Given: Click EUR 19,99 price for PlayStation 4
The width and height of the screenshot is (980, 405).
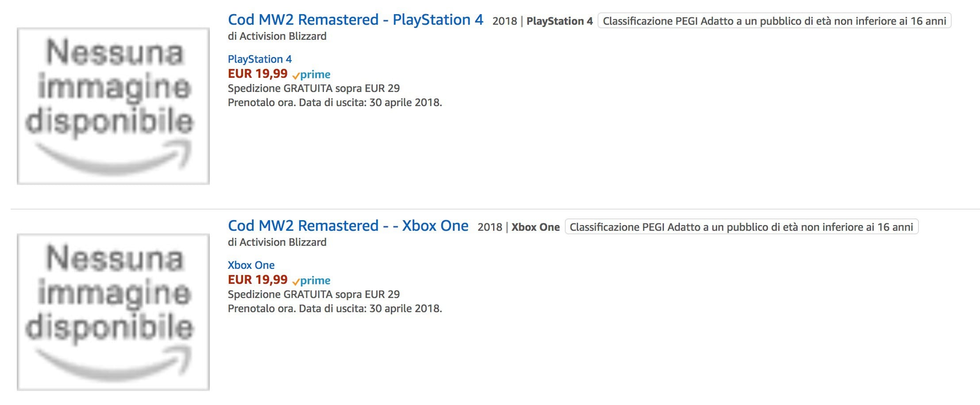Looking at the screenshot, I should pyautogui.click(x=258, y=74).
